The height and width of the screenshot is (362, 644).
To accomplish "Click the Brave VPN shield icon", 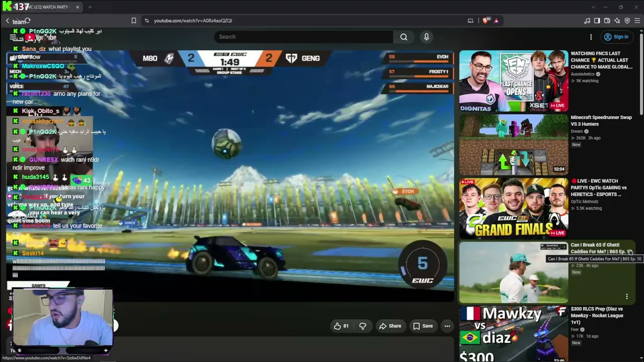I will tap(627, 21).
